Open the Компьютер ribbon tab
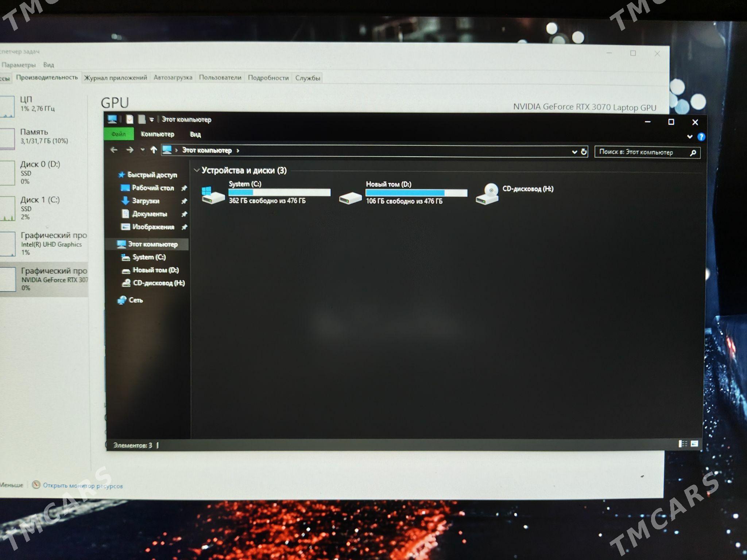Viewport: 747px width, 560px height. (x=158, y=134)
